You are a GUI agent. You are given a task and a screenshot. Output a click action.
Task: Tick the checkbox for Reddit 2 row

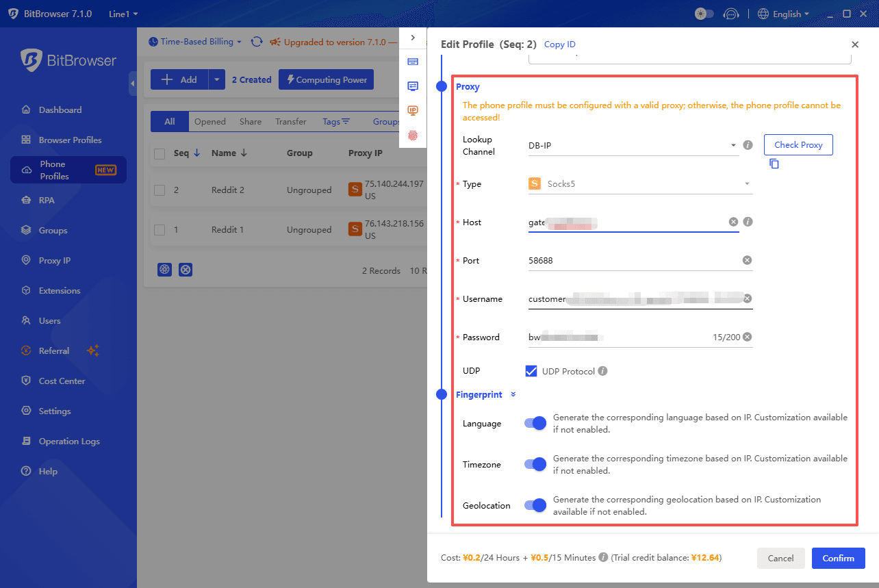click(160, 190)
